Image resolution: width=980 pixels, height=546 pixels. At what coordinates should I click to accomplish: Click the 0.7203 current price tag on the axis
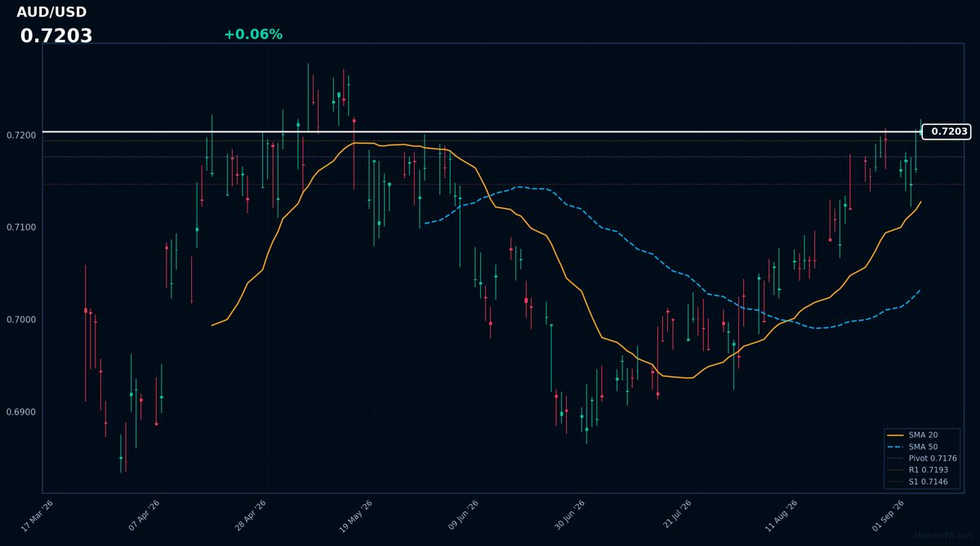click(x=947, y=131)
